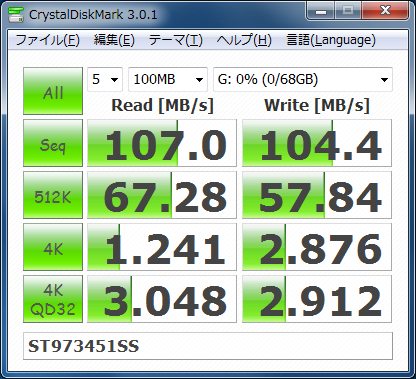The height and width of the screenshot is (379, 416).
Task: Select the Seq write value 104.4
Action: coord(317,143)
